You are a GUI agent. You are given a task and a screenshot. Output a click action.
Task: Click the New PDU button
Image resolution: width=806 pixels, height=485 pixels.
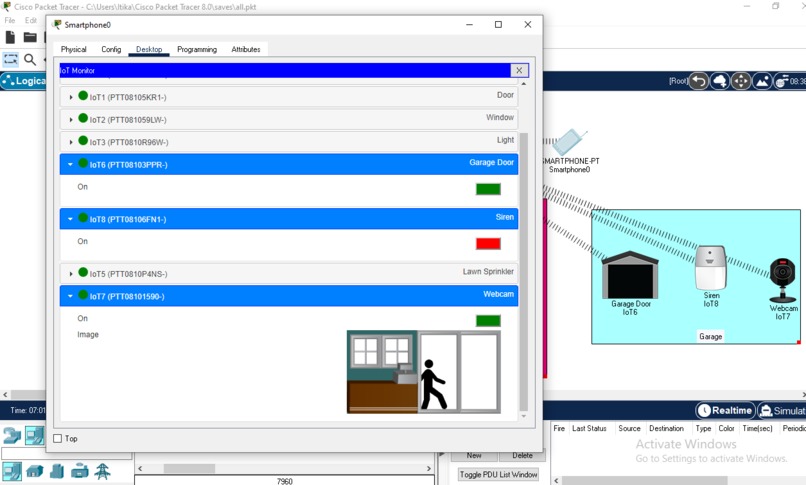tap(474, 455)
